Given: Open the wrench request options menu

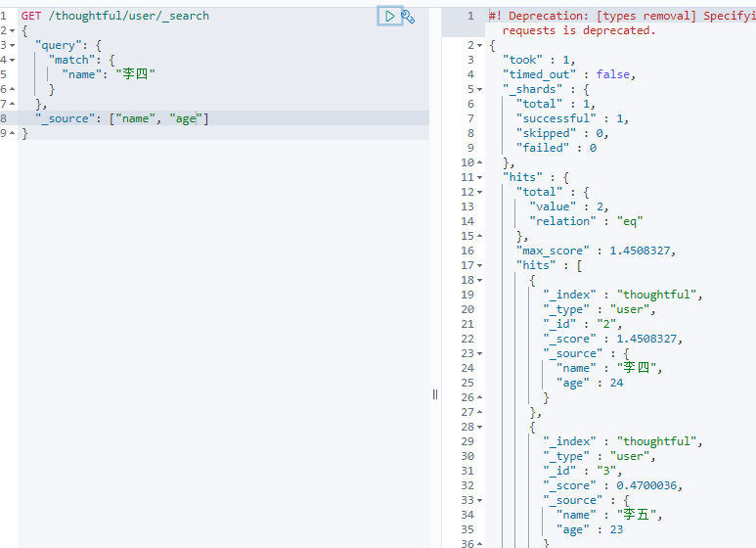Looking at the screenshot, I should click(x=408, y=17).
